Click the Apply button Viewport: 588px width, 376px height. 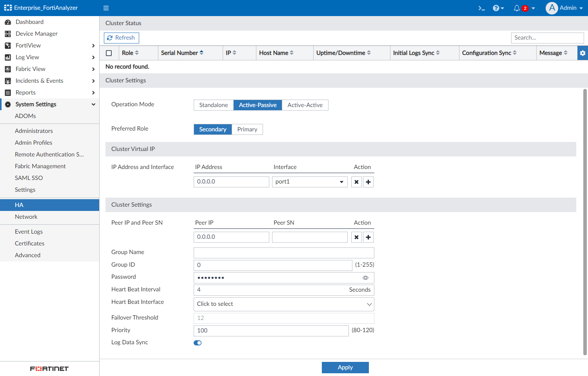[345, 367]
